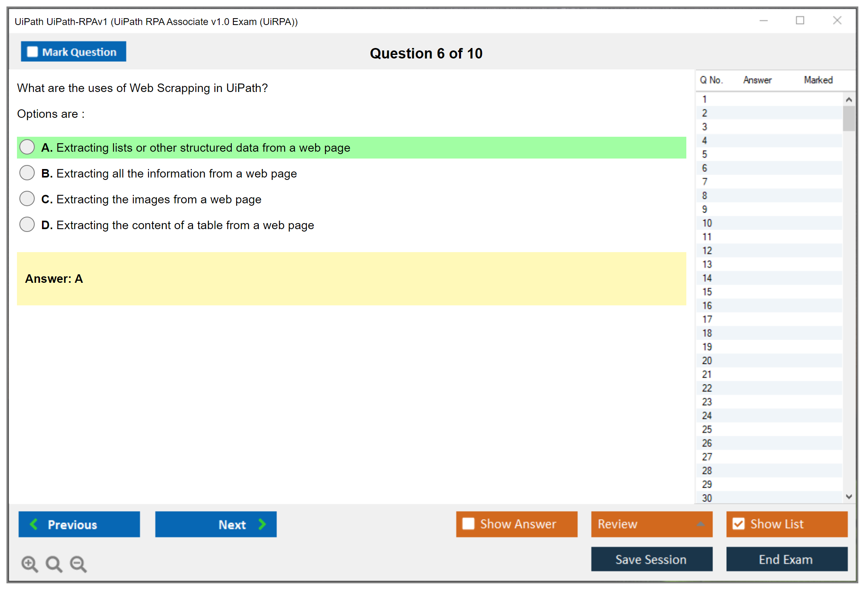Click the reset zoom magnifier icon
Screen dimensions: 868x593
pyautogui.click(x=54, y=564)
